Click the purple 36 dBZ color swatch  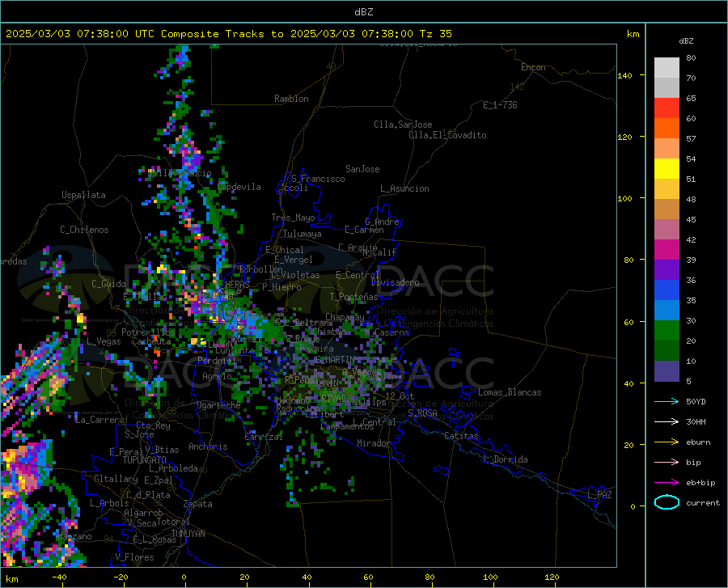point(667,269)
